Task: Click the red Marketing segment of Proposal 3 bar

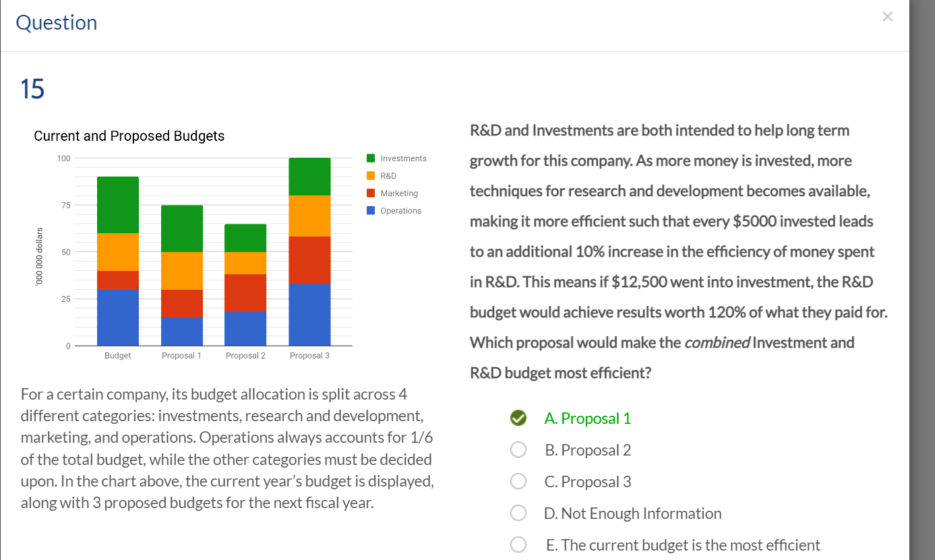Action: (x=309, y=260)
